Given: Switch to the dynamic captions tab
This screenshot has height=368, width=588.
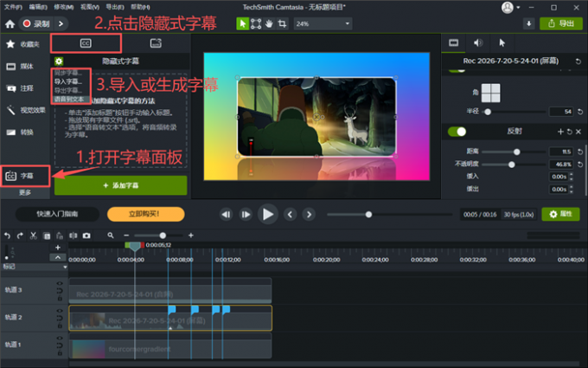Looking at the screenshot, I should (156, 43).
